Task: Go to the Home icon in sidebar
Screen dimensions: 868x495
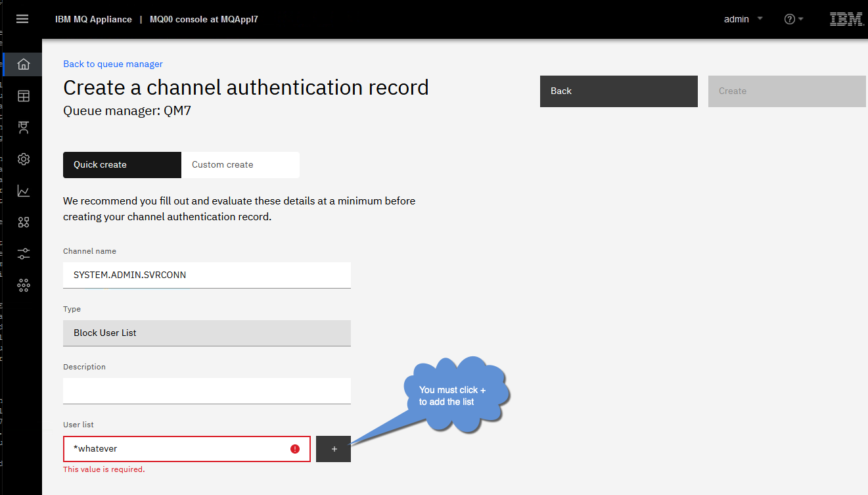Action: (24, 64)
